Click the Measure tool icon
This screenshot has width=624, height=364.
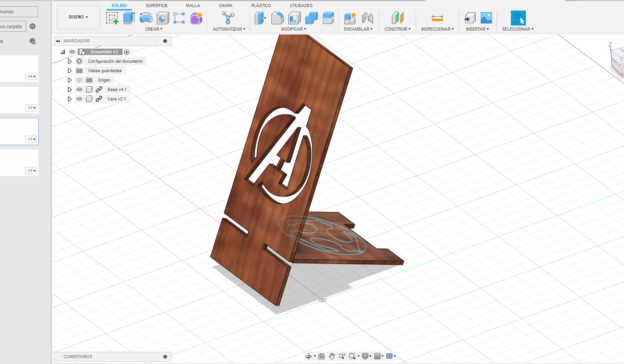[437, 18]
